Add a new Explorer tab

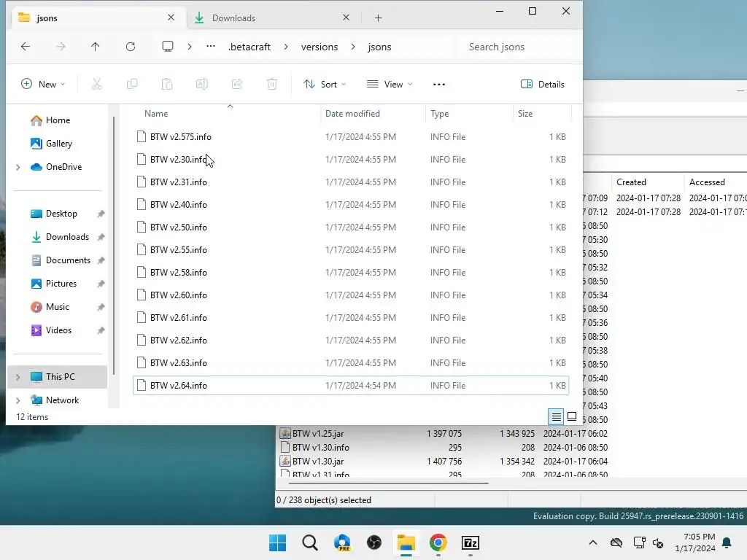pos(378,18)
